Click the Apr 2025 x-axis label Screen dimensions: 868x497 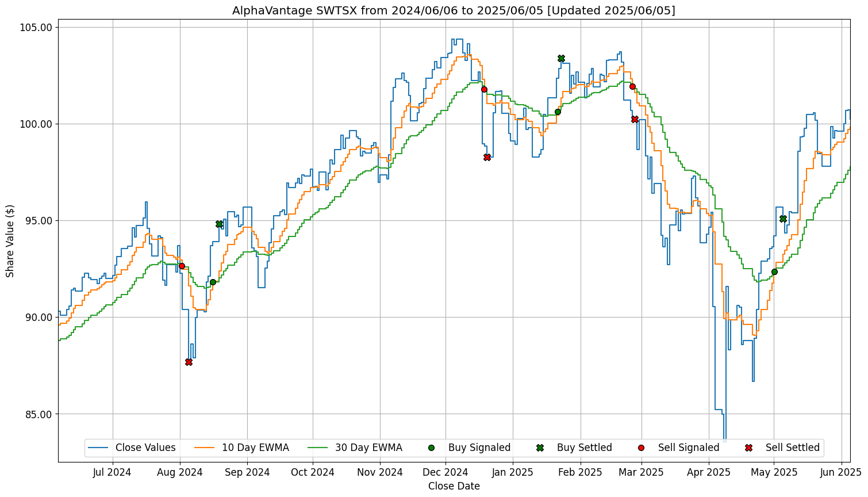tap(709, 472)
